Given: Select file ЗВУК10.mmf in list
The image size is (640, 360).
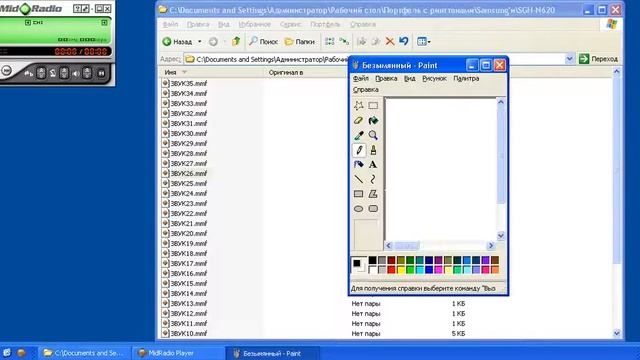Looking at the screenshot, I should tap(185, 333).
